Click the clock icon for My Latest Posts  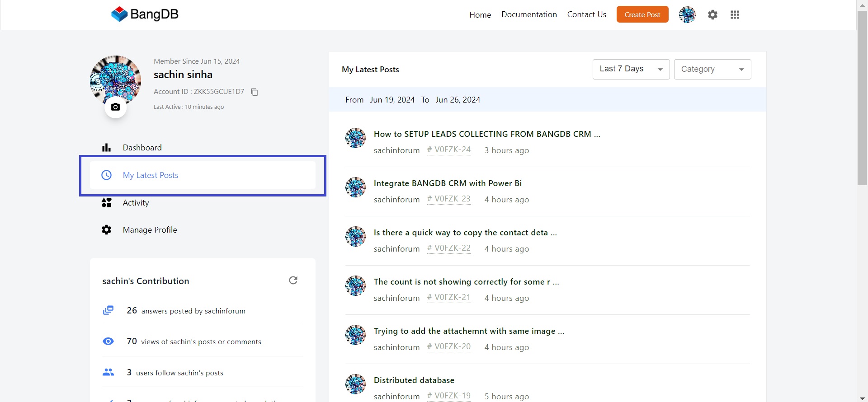click(x=106, y=175)
